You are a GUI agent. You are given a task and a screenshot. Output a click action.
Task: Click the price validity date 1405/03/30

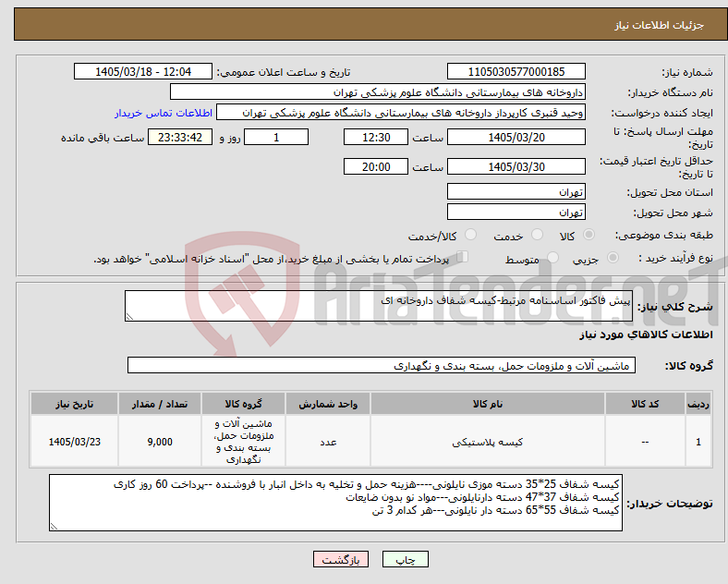click(x=516, y=166)
